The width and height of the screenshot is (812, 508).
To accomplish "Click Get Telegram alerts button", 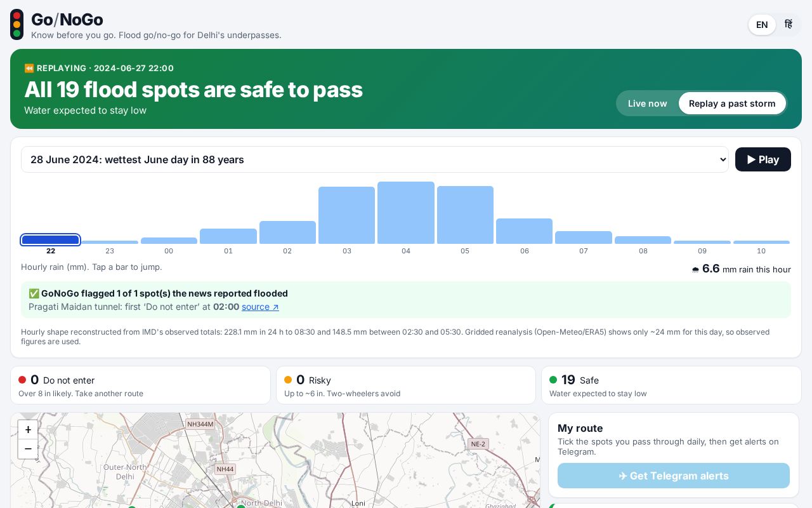I will [x=674, y=476].
